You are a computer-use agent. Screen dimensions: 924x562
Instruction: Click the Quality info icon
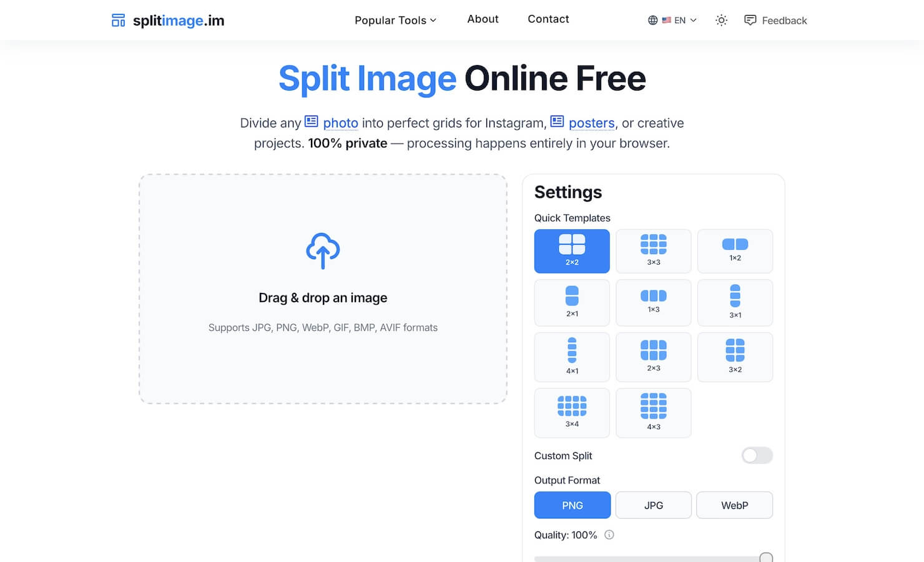point(609,535)
